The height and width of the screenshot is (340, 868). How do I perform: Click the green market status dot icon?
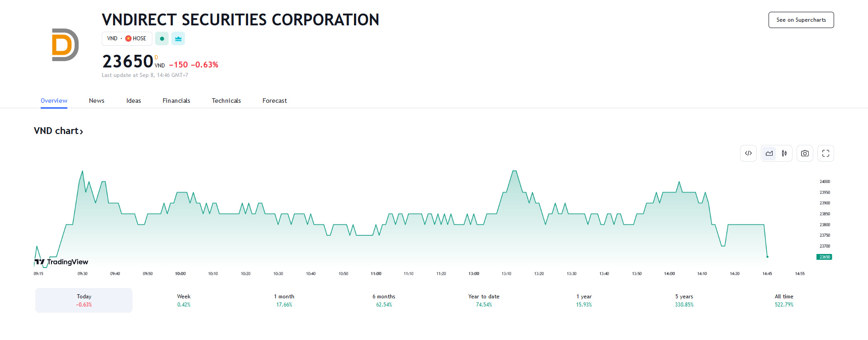[162, 38]
